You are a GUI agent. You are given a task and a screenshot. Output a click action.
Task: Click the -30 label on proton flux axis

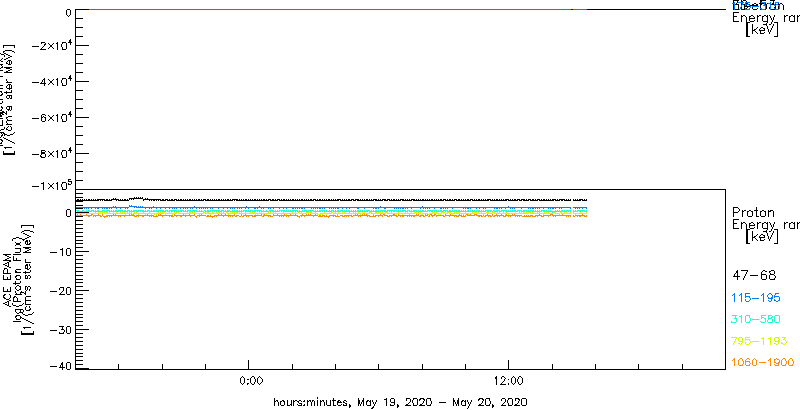60,329
